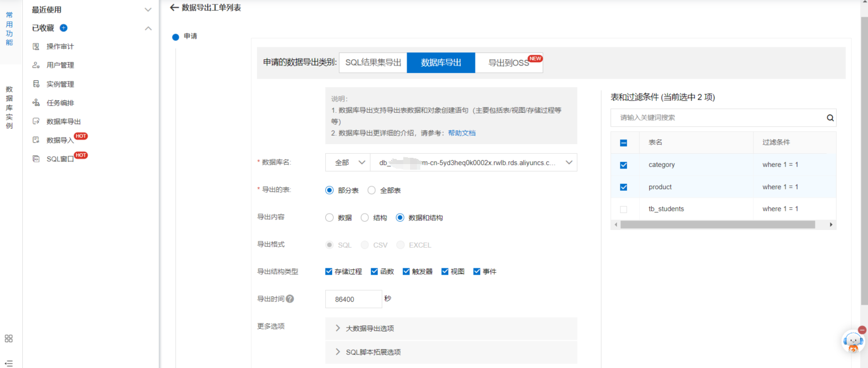Choose the 结构 export content radio

365,218
